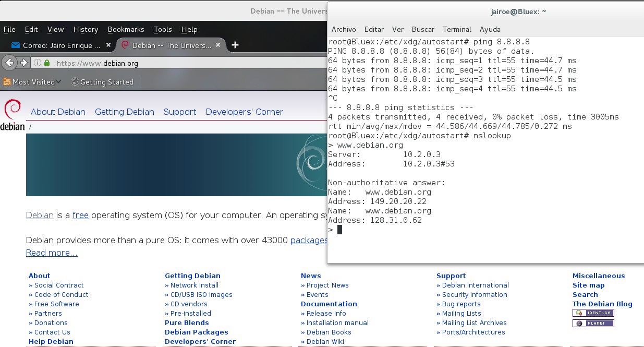Image resolution: width=644 pixels, height=347 pixels.
Task: Open The Debian Blog link
Action: pyautogui.click(x=602, y=304)
